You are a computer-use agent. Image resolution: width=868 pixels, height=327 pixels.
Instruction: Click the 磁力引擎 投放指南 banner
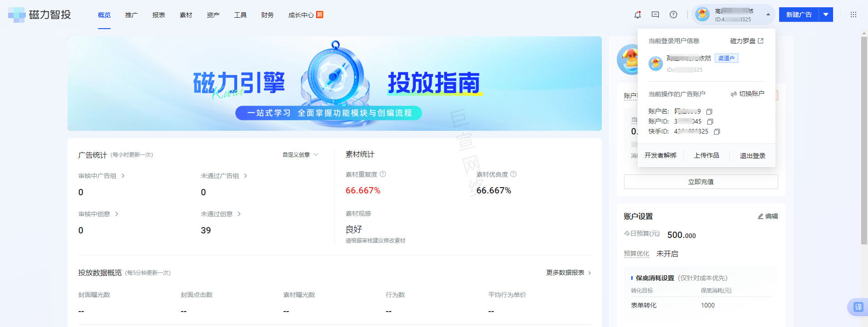point(335,84)
